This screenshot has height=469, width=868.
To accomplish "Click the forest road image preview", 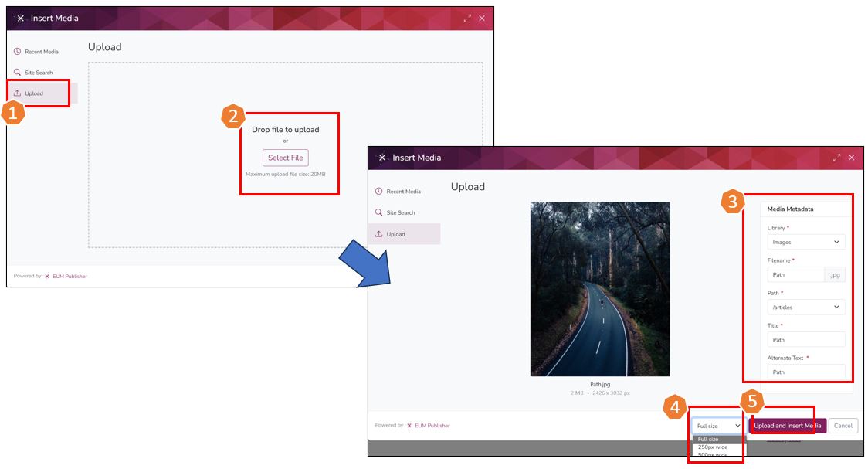I will [x=600, y=289].
